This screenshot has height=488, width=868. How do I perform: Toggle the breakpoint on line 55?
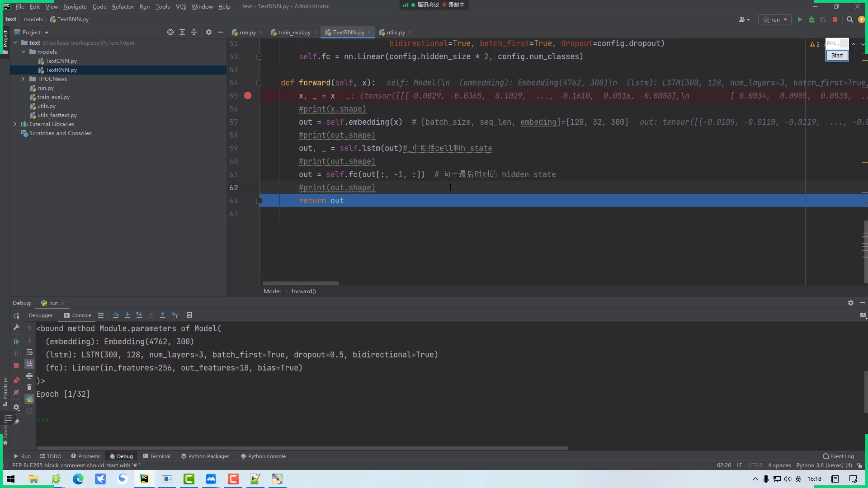(x=248, y=96)
